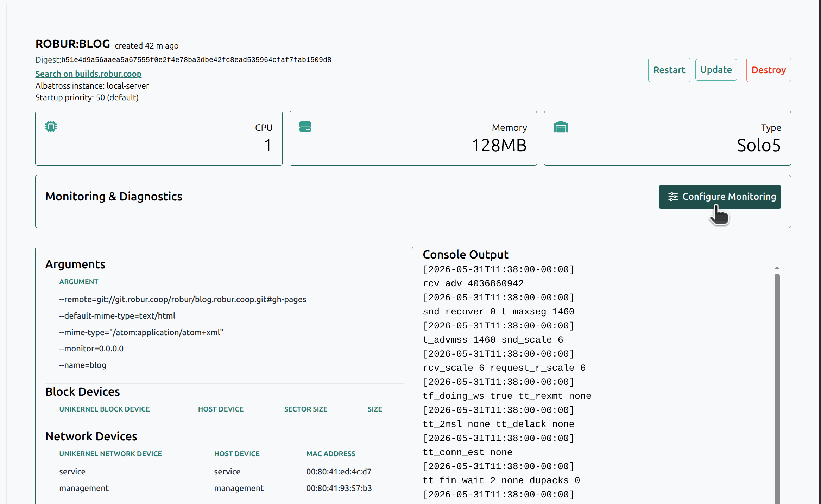Open Configure Monitoring
The image size is (821, 504).
[x=720, y=197]
